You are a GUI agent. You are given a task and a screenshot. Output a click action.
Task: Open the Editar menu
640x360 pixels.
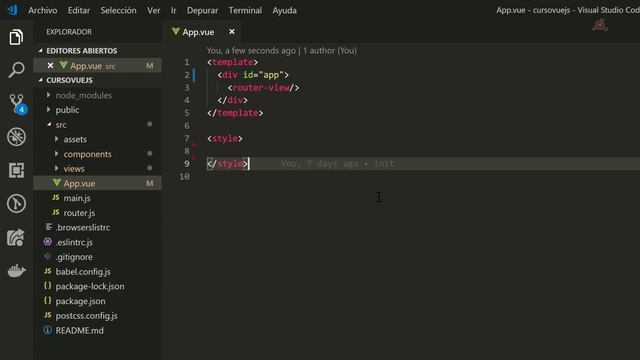(x=79, y=10)
